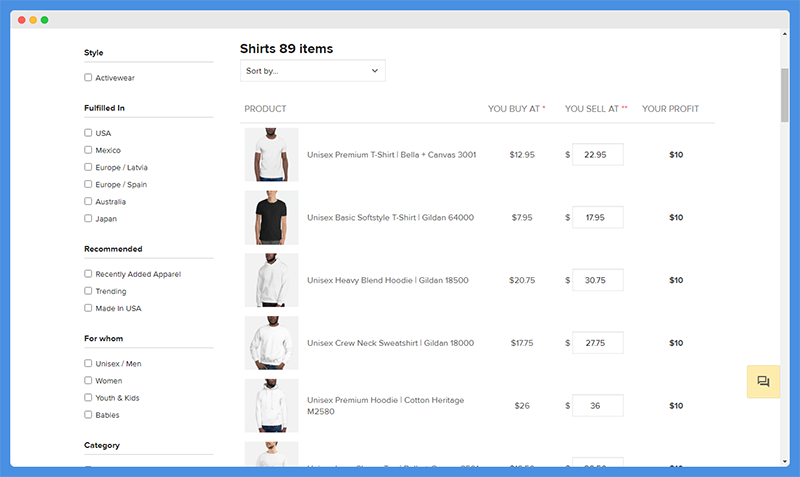Click the YOU SELL AT column header
This screenshot has width=800, height=477.
point(596,109)
